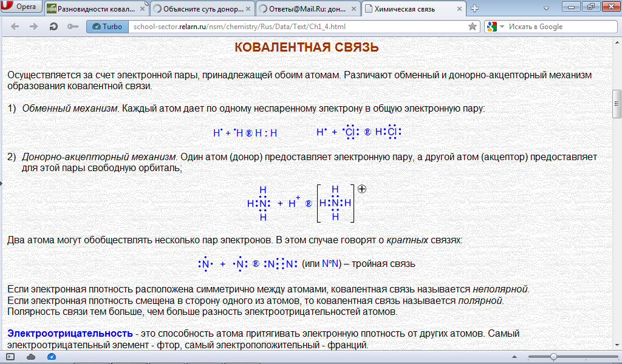Click the vertical scrollbar thumb
The height and width of the screenshot is (364, 622).
(617, 104)
